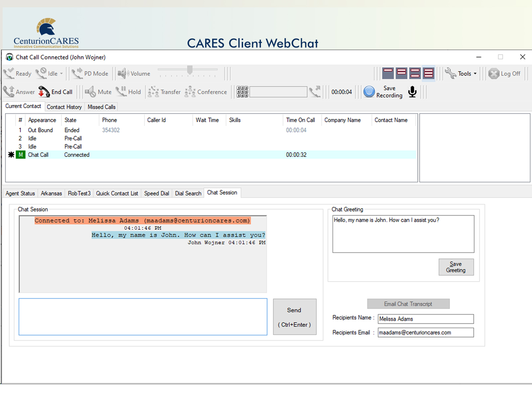The height and width of the screenshot is (399, 532).
Task: Open the Tools dropdown menu
Action: coord(461,73)
